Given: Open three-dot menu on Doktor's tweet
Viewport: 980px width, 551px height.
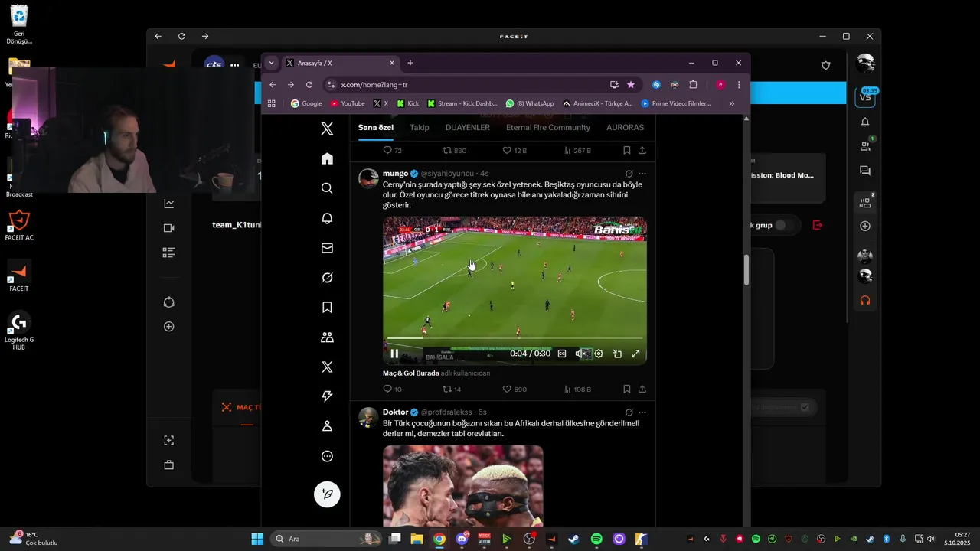Looking at the screenshot, I should 642,412.
